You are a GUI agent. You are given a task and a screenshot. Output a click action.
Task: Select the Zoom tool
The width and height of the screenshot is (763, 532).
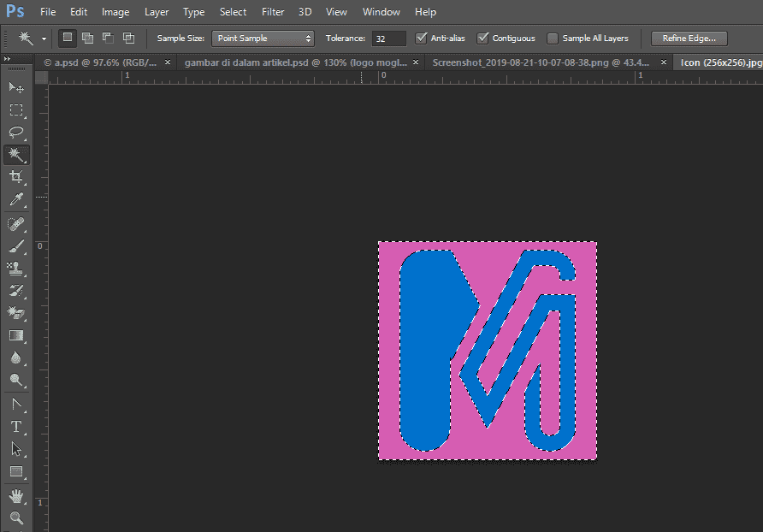(x=16, y=517)
